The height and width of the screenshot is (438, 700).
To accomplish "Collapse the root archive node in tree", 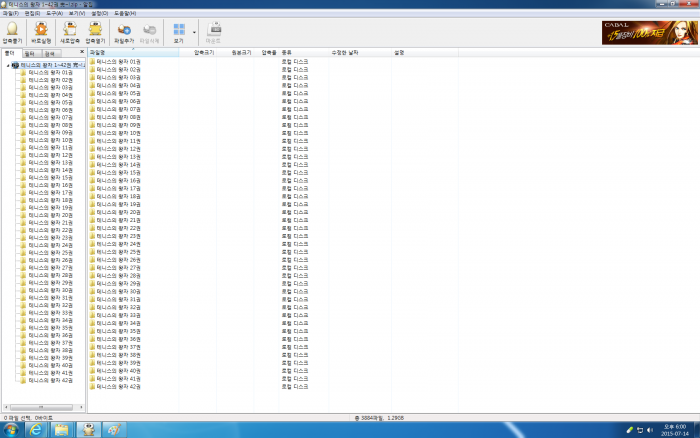I will [x=7, y=65].
